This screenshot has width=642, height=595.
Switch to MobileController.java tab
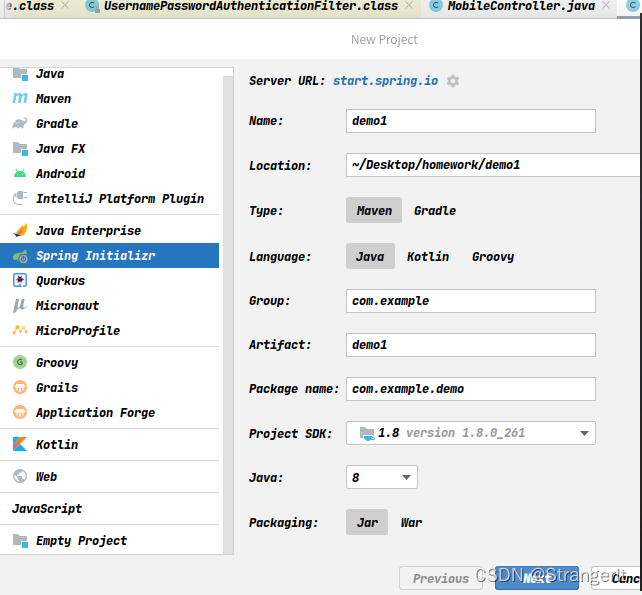[521, 6]
